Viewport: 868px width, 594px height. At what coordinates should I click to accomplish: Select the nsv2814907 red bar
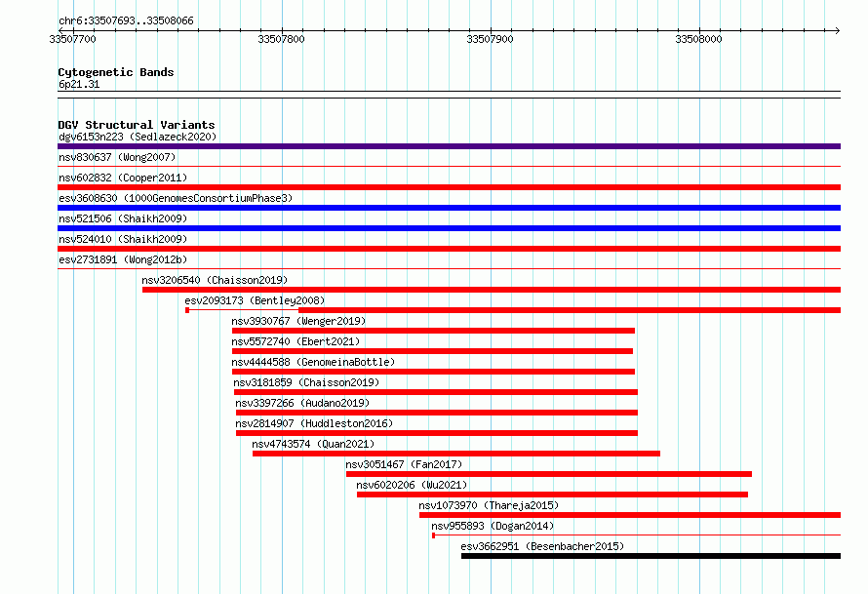(437, 433)
